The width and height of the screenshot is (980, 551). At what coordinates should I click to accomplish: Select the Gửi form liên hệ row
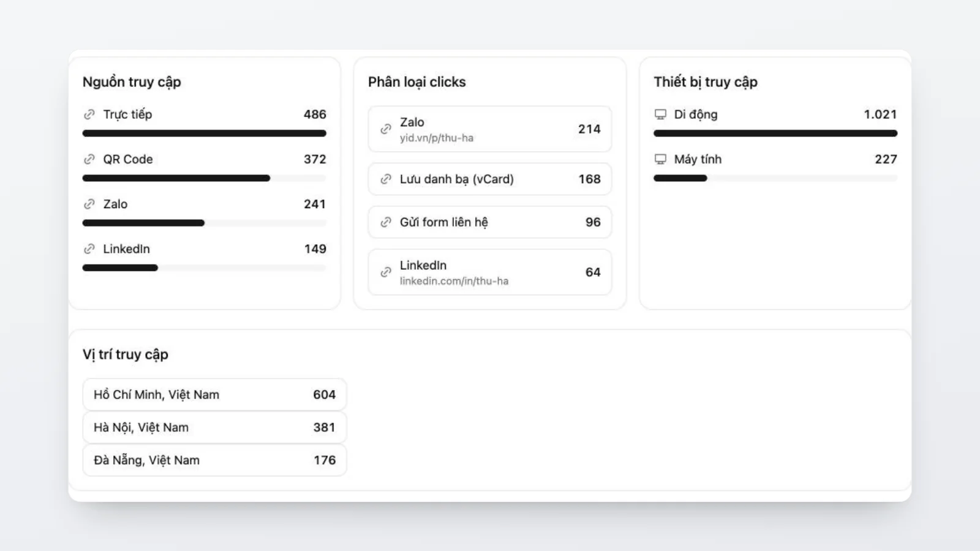coord(489,222)
